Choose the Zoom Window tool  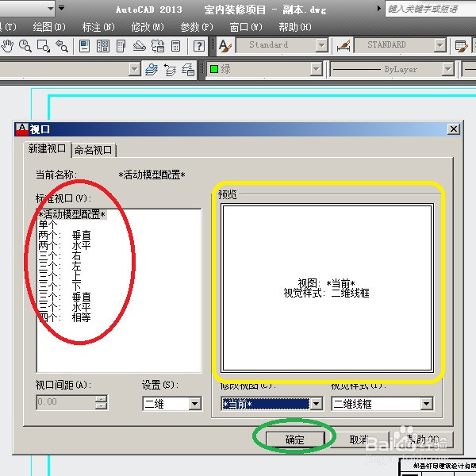[44, 46]
